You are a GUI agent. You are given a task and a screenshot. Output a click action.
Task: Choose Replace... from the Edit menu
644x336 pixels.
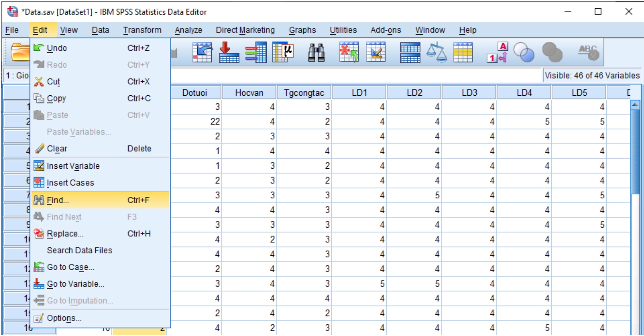(101, 234)
